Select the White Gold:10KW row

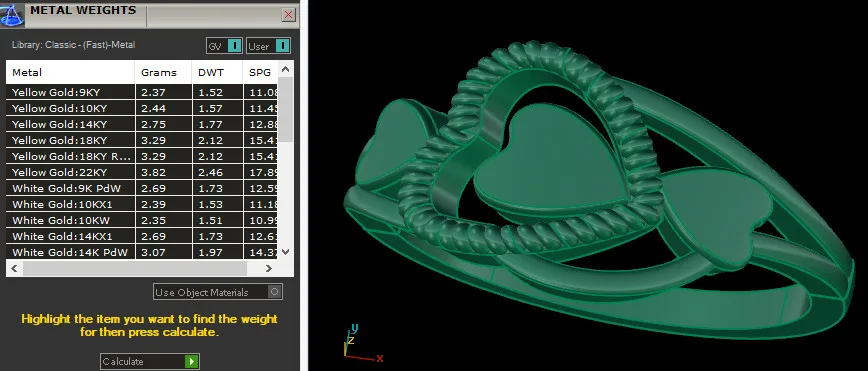(x=142, y=220)
